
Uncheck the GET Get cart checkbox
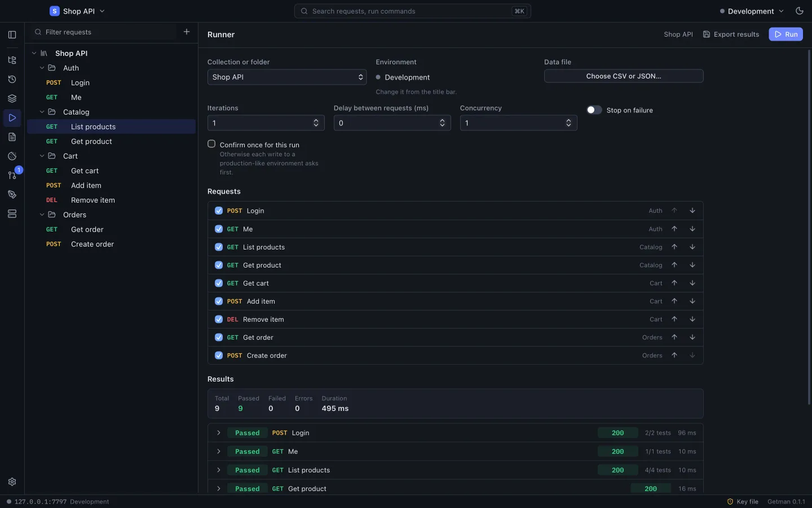[x=219, y=283]
